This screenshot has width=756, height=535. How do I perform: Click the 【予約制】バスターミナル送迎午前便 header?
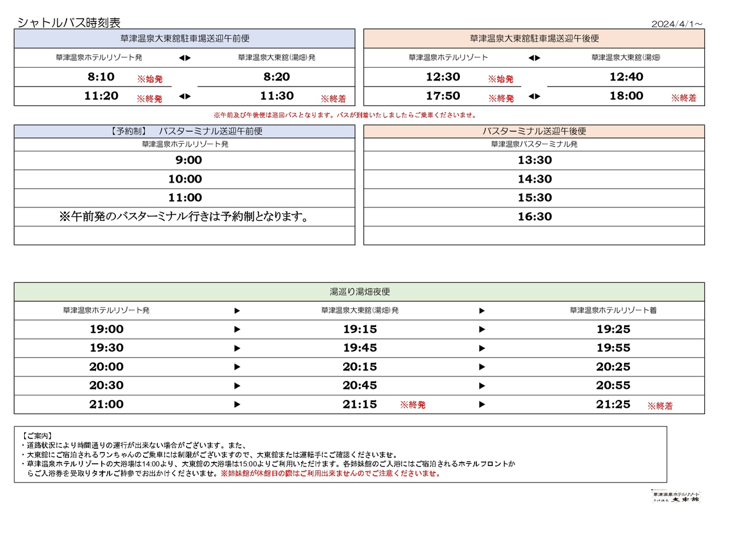point(185,131)
